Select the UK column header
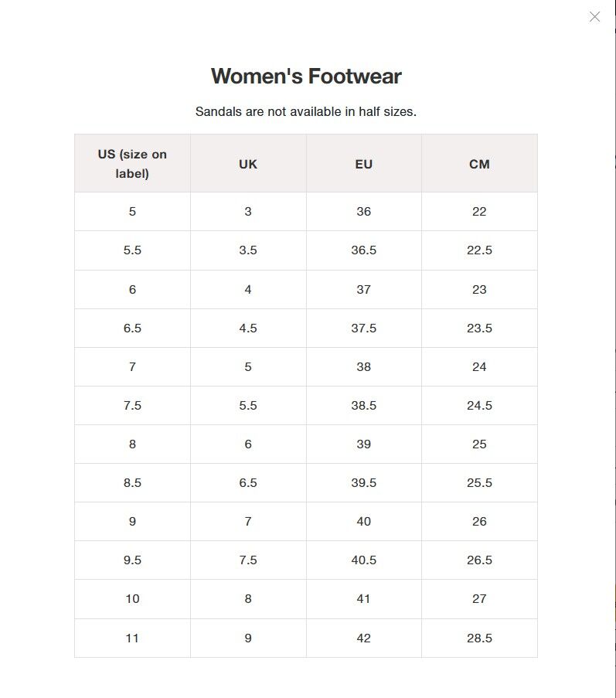 (x=248, y=164)
